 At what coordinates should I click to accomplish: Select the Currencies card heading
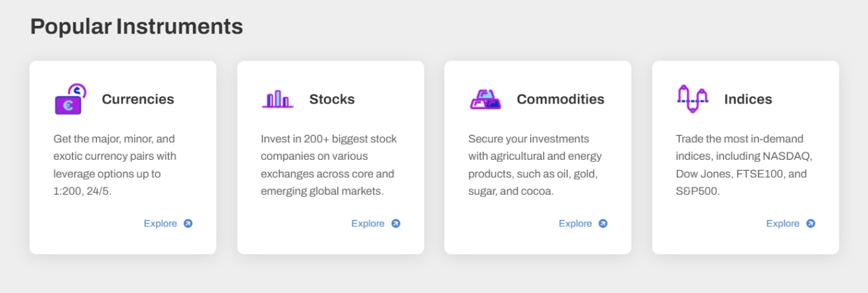pos(138,99)
